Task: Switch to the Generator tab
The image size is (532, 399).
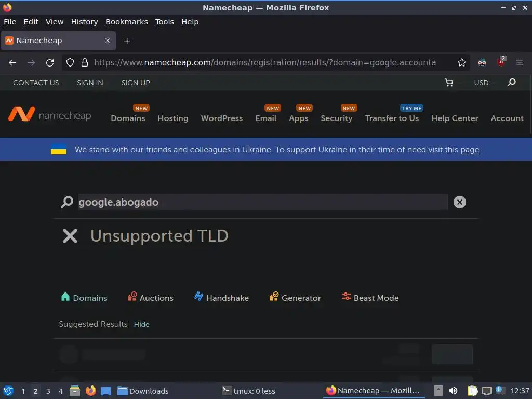Action: click(295, 298)
